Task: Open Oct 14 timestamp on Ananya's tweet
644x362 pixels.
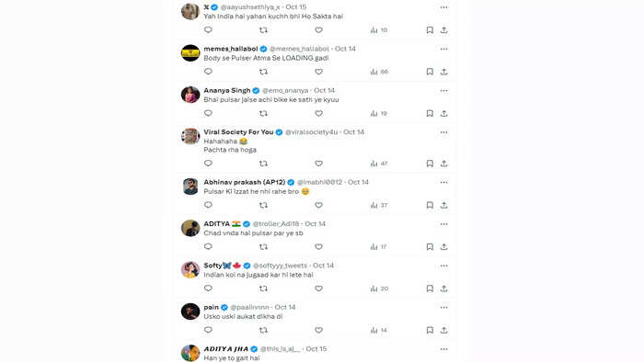Action: point(325,90)
